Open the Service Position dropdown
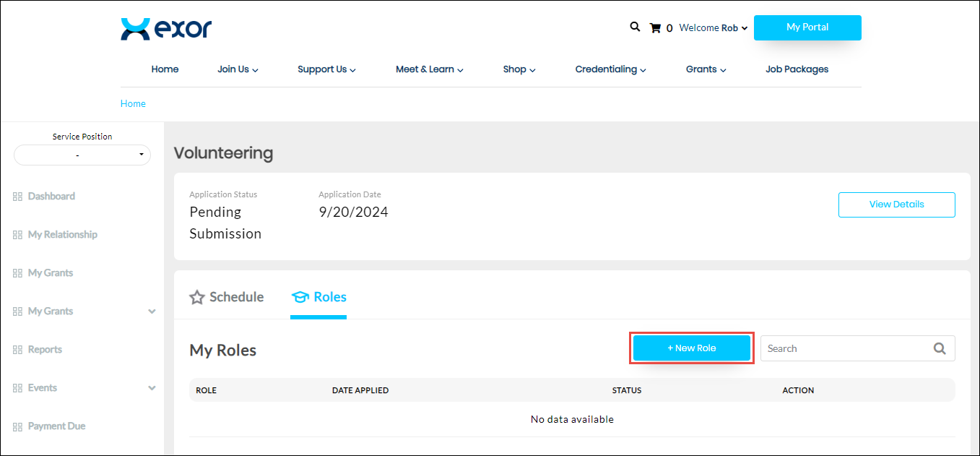The height and width of the screenshot is (456, 980). click(82, 155)
